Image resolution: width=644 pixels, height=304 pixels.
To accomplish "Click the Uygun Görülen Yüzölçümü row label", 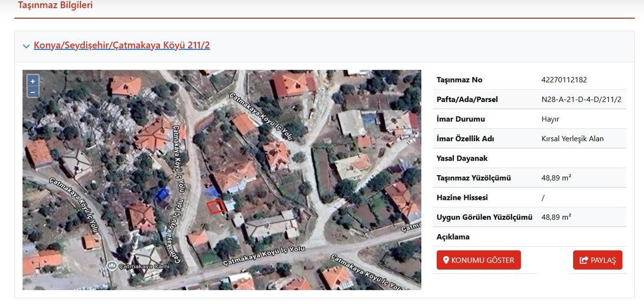I will click(484, 217).
